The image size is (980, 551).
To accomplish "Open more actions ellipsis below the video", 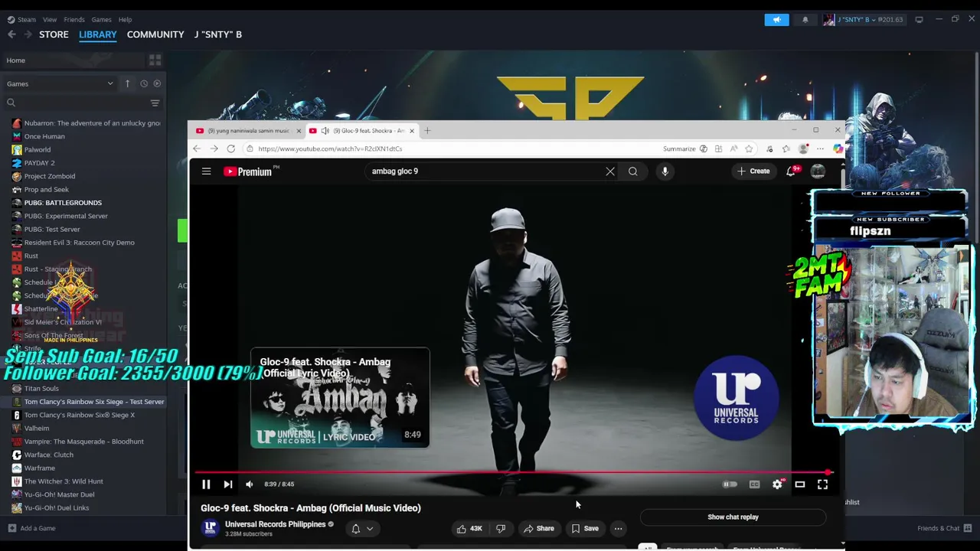I will (618, 529).
